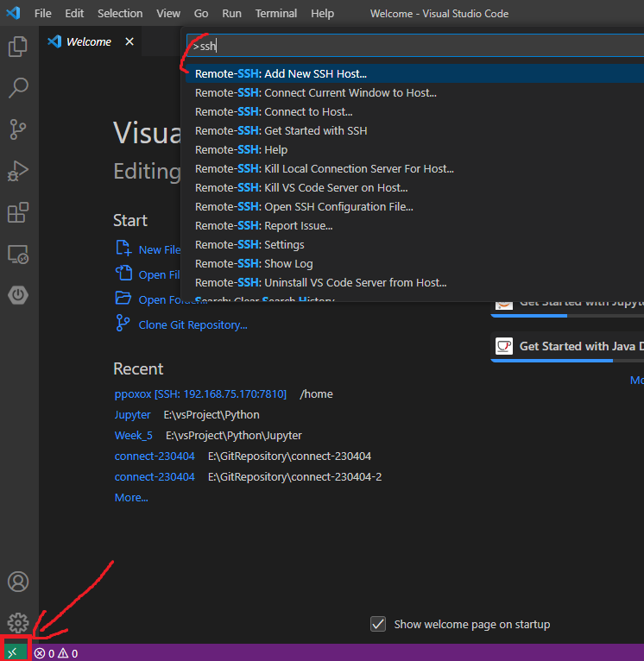
Task: Select Remote-SSH: Get Started with SSH
Action: (x=415, y=130)
